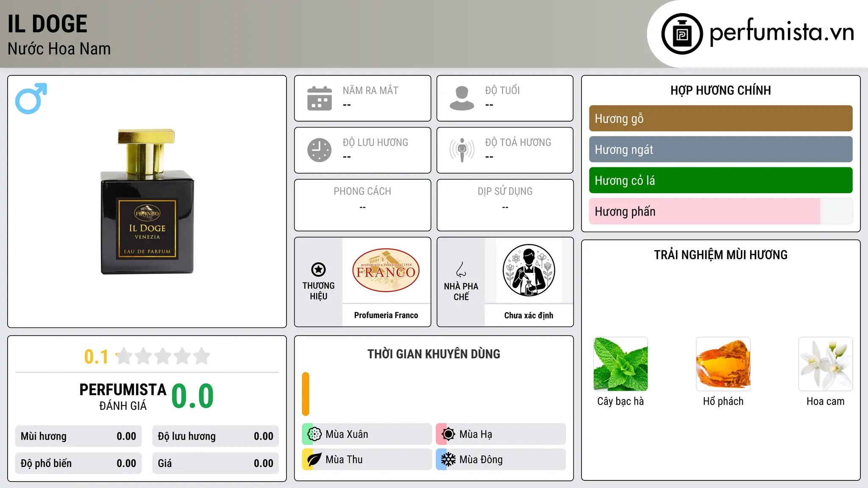868x488 pixels.
Task: Select the Mùa Hạ season button
Action: coord(501,434)
